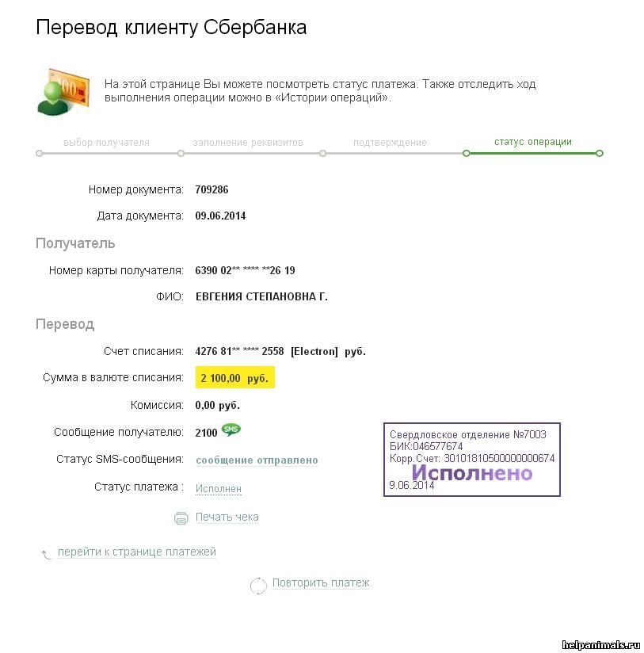Open the Печать чека link

pyautogui.click(x=227, y=517)
